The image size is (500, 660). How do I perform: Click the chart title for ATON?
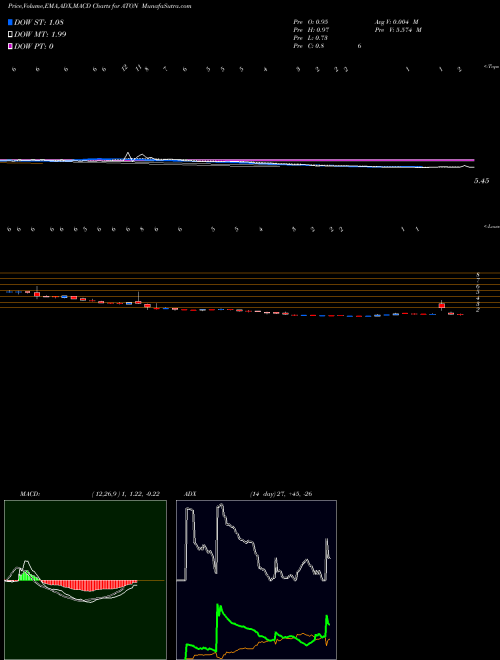pos(99,6)
